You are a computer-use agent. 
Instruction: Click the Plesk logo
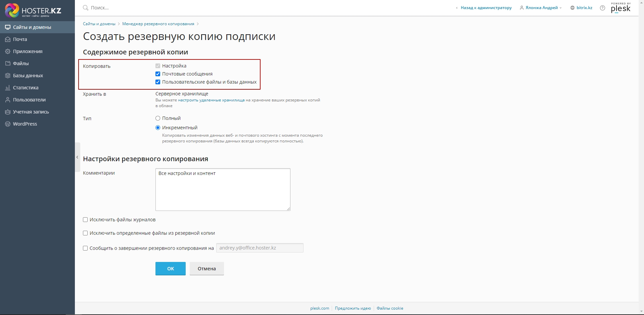point(620,8)
